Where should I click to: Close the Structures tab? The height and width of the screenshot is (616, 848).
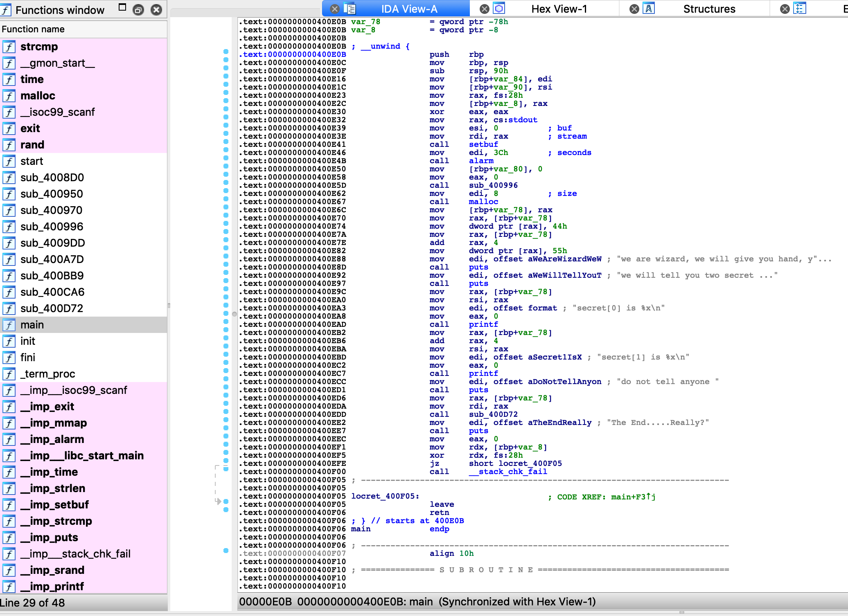tap(634, 9)
